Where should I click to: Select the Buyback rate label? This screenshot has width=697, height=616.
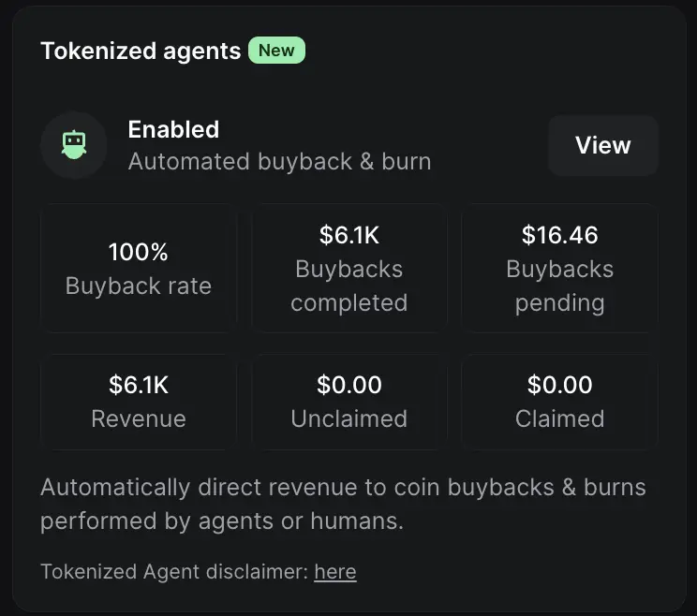pyautogui.click(x=139, y=286)
